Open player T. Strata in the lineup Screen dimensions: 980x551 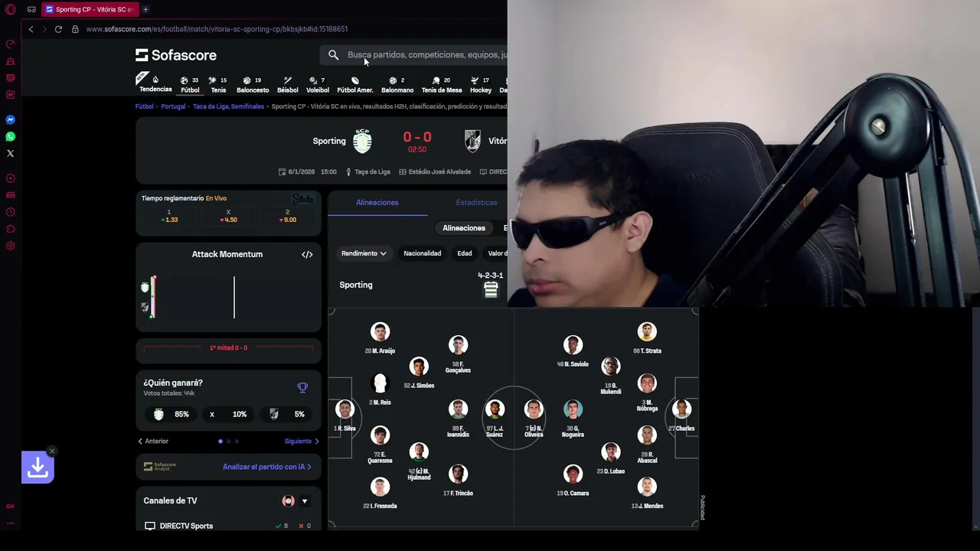coord(647,338)
